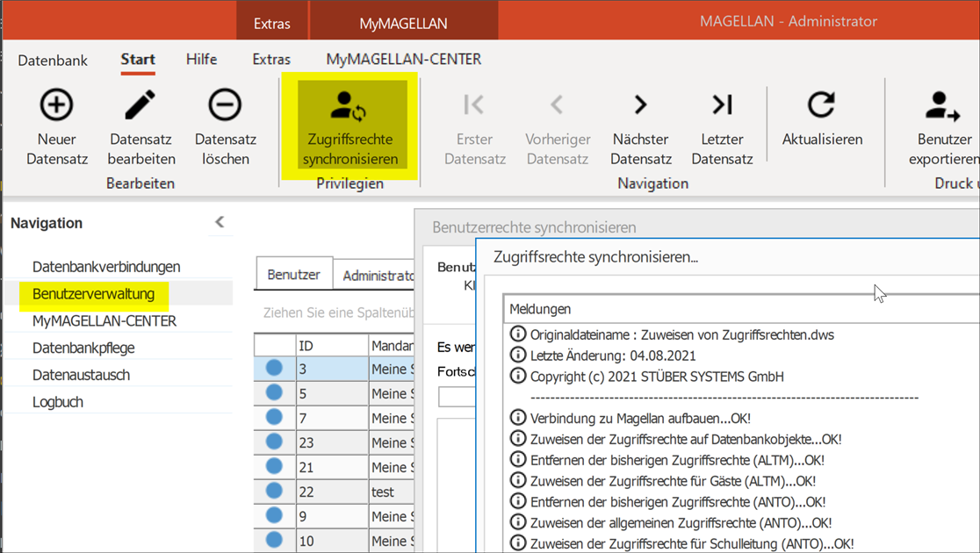The height and width of the screenshot is (553, 980).
Task: Select table cell with ID 21
Action: click(332, 467)
